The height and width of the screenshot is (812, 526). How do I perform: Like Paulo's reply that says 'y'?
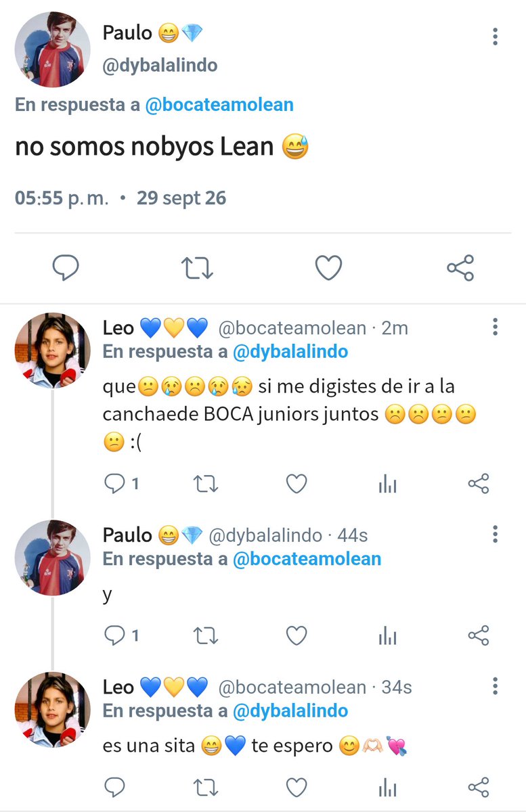pyautogui.click(x=297, y=635)
